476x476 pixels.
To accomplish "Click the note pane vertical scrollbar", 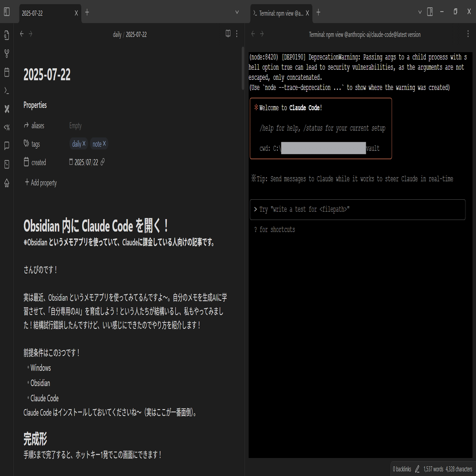I will [x=243, y=68].
